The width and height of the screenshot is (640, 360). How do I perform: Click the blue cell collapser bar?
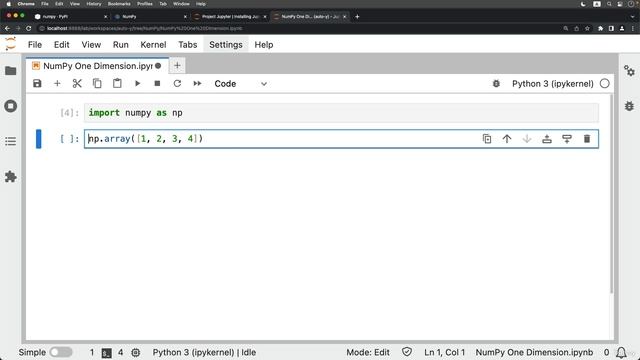pos(38,139)
